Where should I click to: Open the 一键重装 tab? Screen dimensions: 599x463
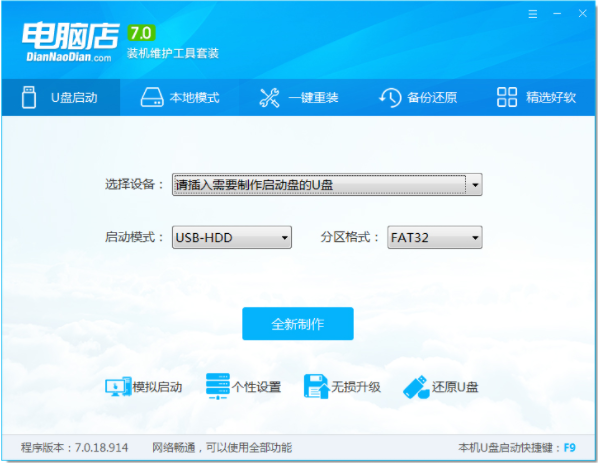click(299, 97)
